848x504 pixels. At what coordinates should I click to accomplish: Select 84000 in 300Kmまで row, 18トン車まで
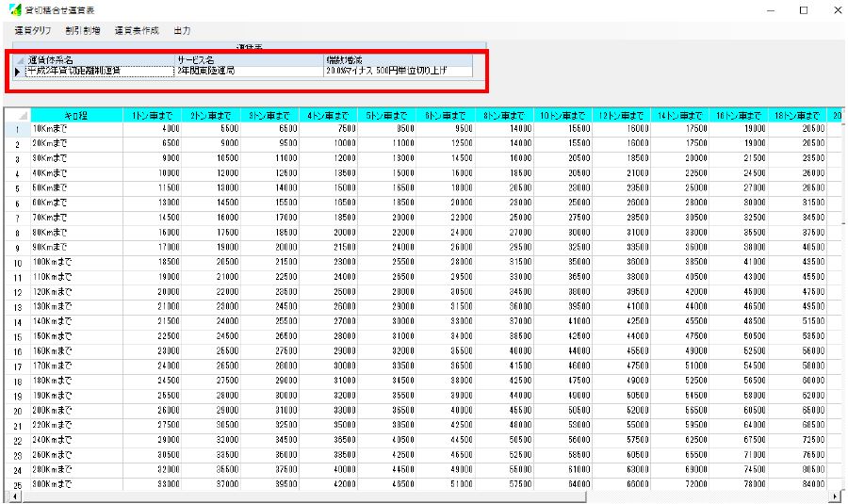click(x=798, y=484)
